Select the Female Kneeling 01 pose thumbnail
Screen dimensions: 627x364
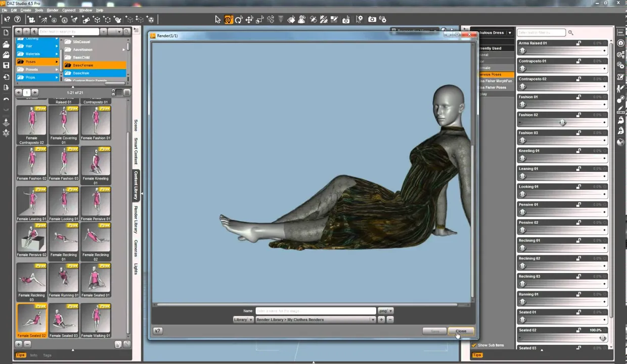(95, 166)
